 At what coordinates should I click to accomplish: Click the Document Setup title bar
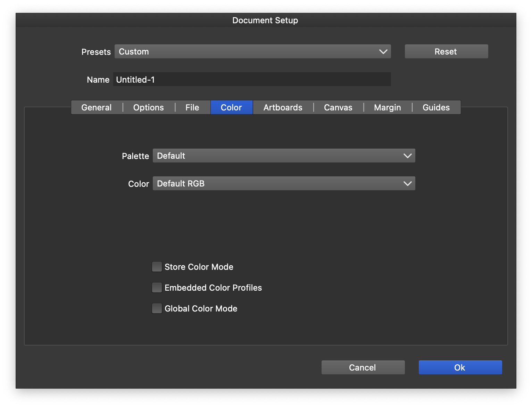265,20
